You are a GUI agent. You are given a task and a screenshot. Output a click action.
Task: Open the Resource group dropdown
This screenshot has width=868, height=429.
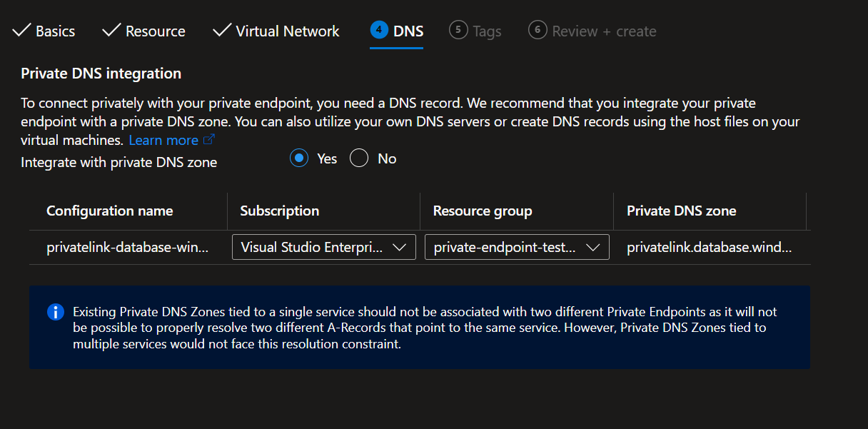[x=517, y=247]
